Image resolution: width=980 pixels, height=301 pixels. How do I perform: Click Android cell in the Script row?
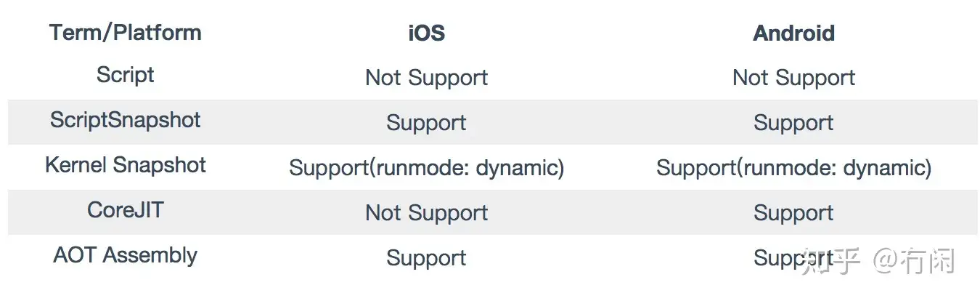[x=793, y=78]
